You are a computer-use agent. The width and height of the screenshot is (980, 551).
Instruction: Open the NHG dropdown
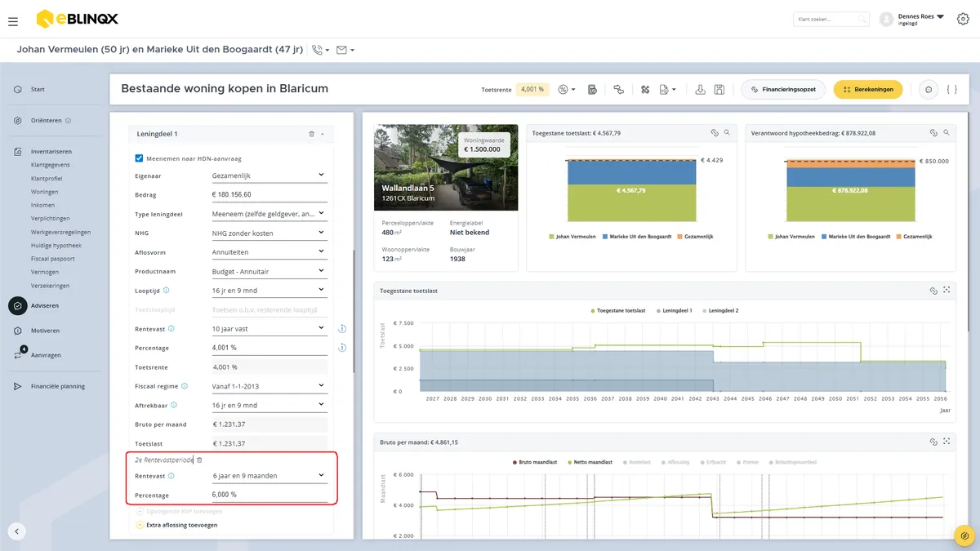point(268,233)
